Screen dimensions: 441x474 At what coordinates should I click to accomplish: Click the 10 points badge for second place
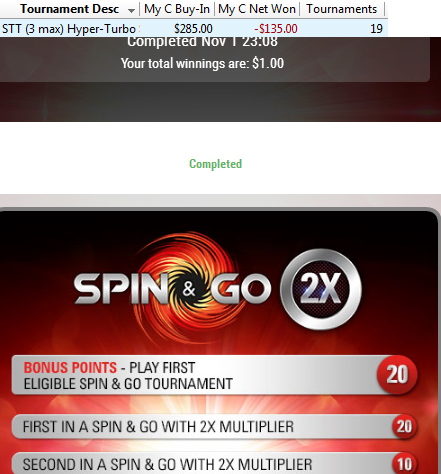tap(404, 464)
